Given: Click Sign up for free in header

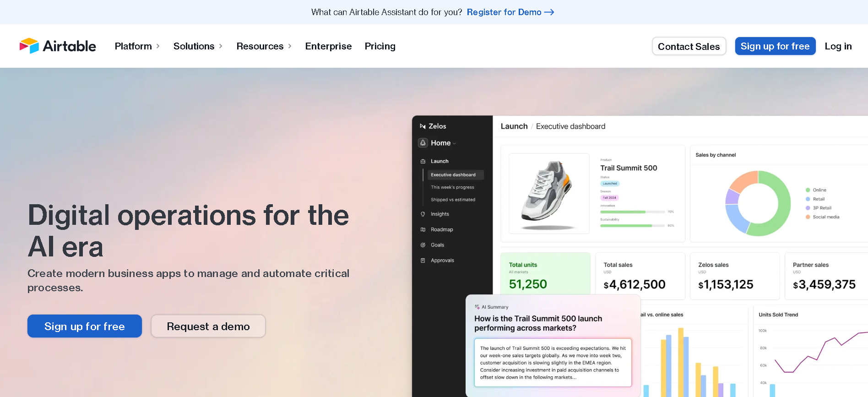Looking at the screenshot, I should 775,46.
